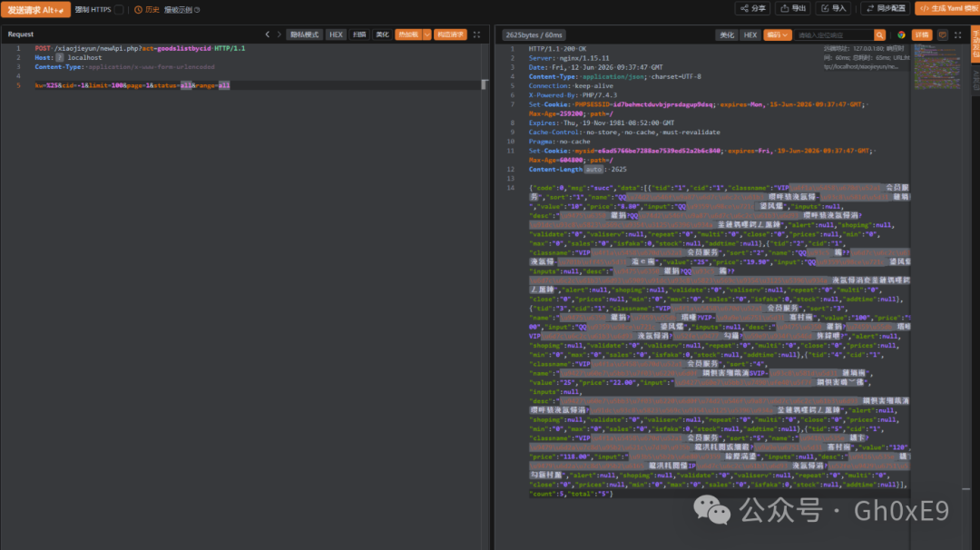Go to previous request with left arrow

(x=268, y=34)
